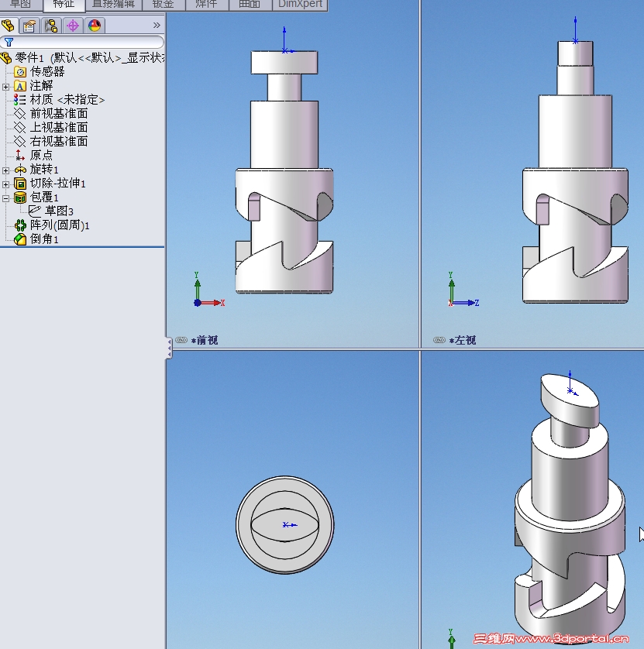
Task: Select the 传感器 tree item
Action: point(47,71)
